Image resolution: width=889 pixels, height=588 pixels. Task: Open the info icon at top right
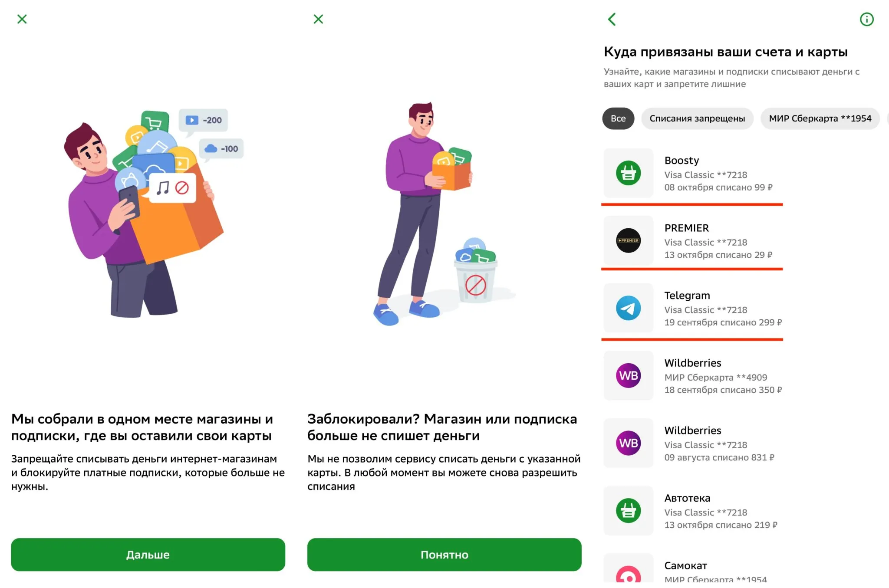click(x=866, y=19)
